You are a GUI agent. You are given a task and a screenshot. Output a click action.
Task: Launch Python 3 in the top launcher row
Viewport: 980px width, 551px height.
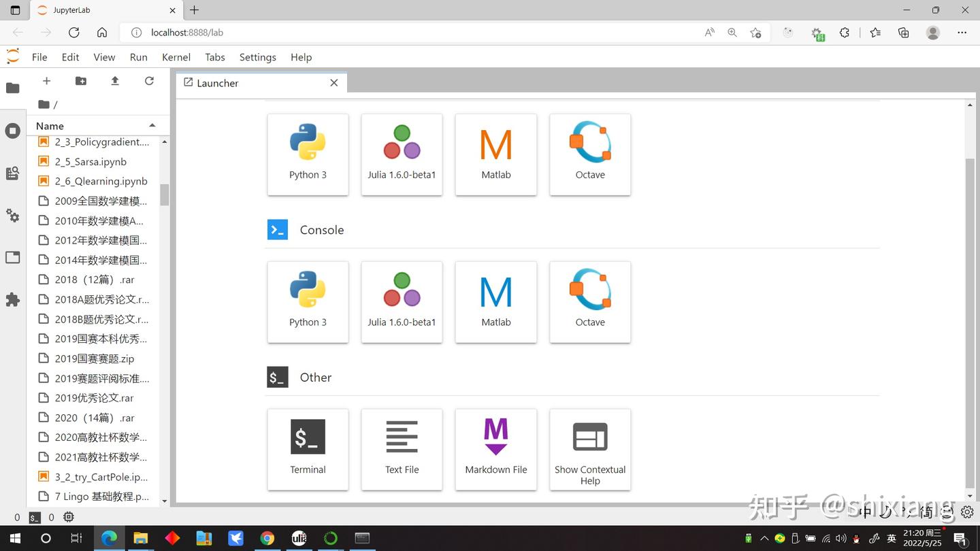(x=308, y=154)
